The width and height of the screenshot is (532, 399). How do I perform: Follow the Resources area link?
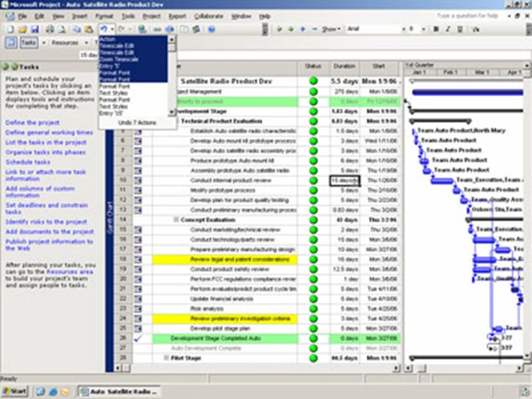click(70, 272)
